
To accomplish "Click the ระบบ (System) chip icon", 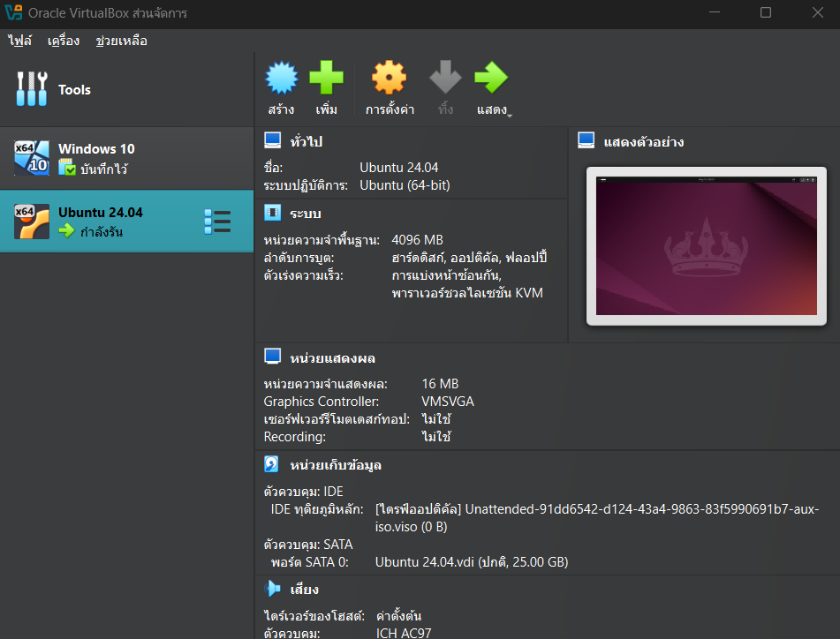I will coord(273,213).
